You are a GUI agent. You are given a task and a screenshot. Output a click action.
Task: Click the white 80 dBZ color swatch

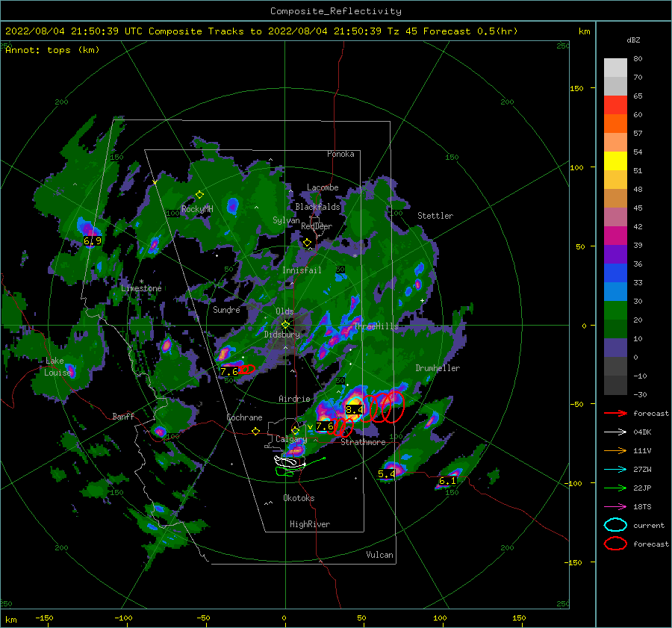pos(615,67)
